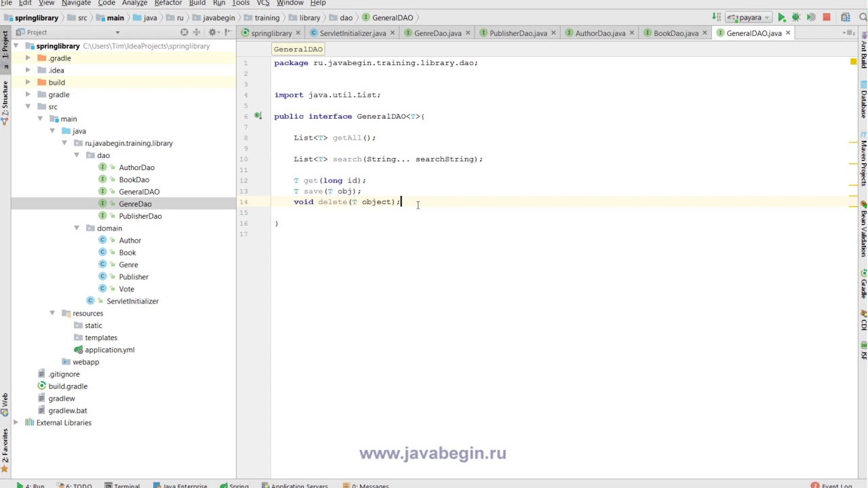Open the Analyze menu
Viewport: 868px width, 488px height.
[134, 3]
